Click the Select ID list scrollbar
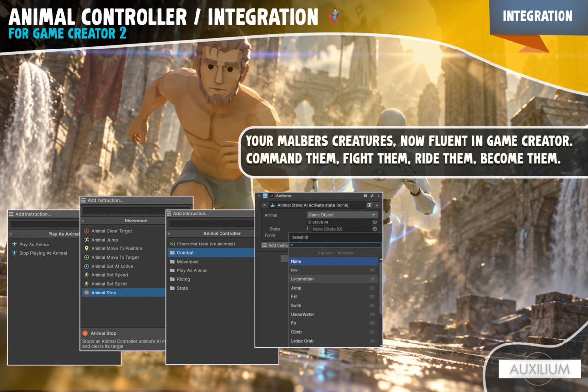Image resolution: width=588 pixels, height=392 pixels. click(381, 289)
